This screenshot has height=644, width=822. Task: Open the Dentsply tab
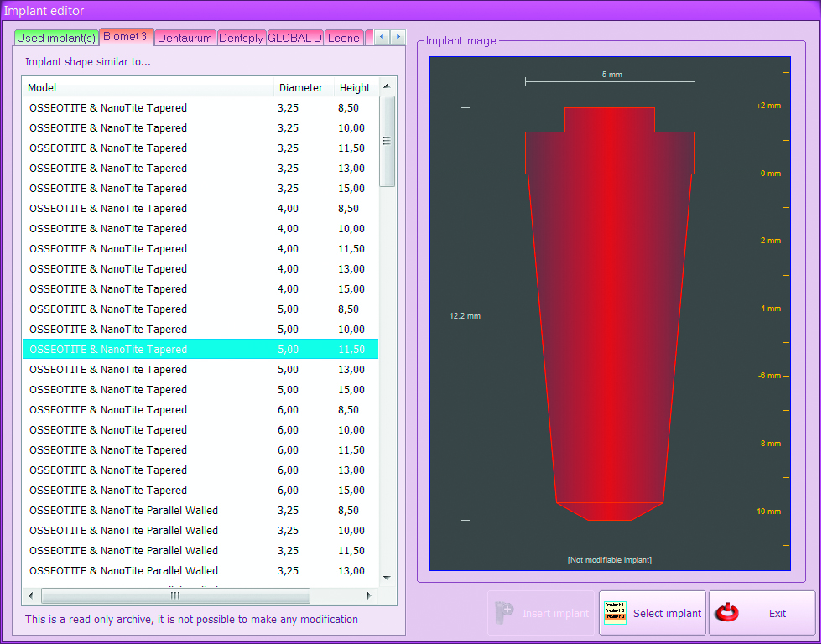pos(242,38)
